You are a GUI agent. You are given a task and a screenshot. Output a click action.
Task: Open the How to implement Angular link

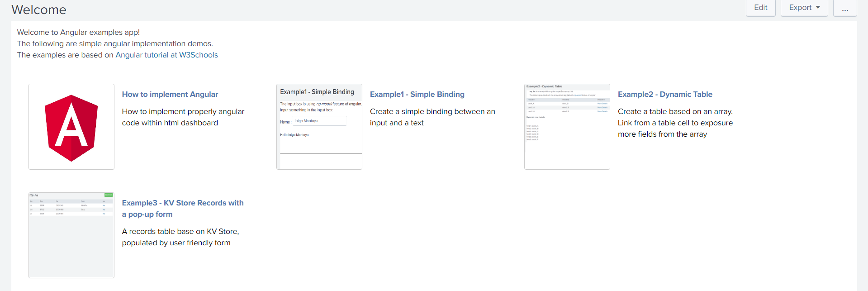[170, 94]
